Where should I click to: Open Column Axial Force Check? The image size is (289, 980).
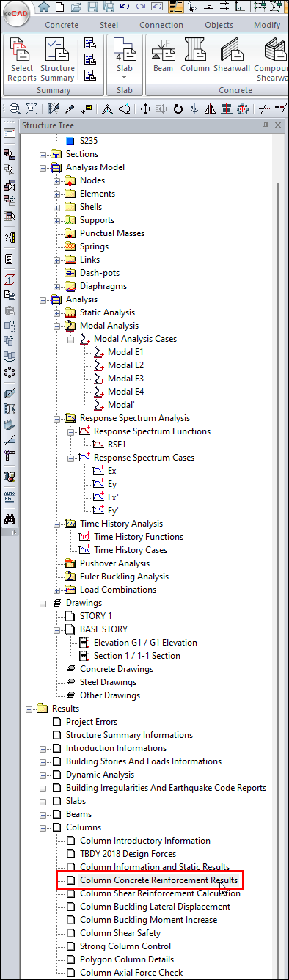pos(131,973)
